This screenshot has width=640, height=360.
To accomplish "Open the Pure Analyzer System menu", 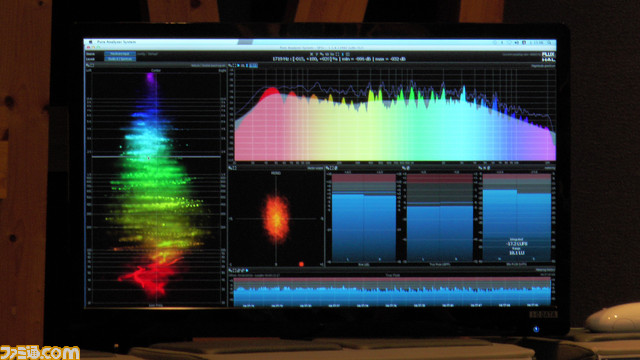I will (x=116, y=42).
